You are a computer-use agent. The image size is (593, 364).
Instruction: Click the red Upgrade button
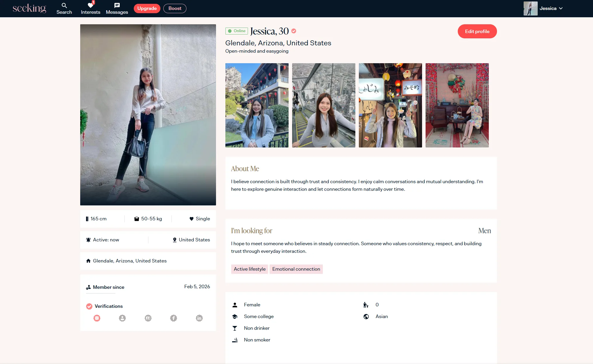pos(147,8)
